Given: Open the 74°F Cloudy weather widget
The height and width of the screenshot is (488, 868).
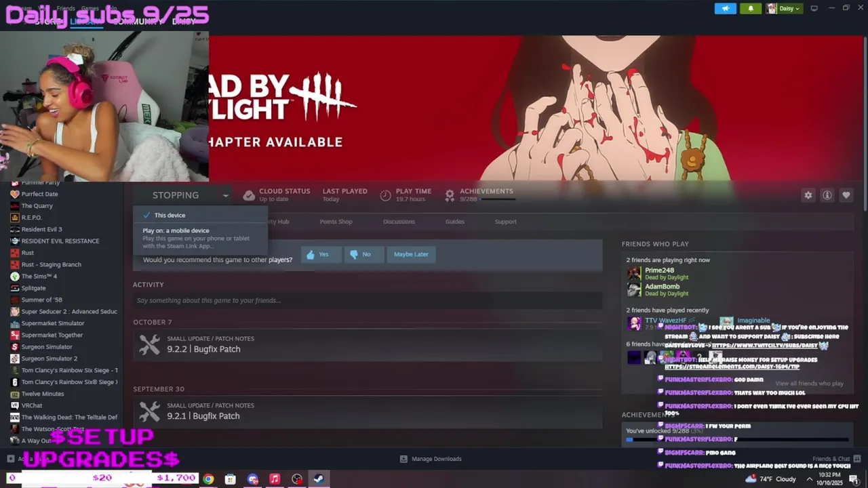Looking at the screenshot, I should 770,479.
